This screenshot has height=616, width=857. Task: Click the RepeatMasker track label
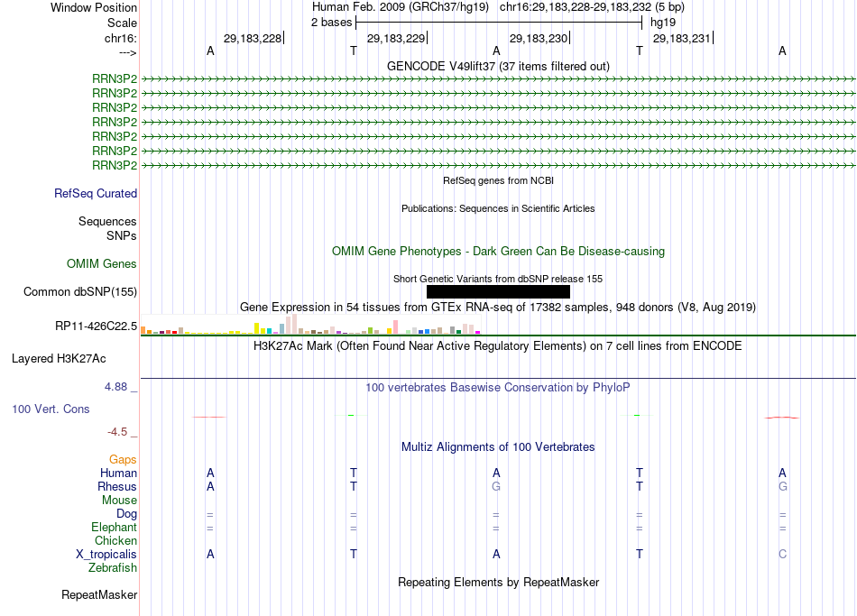(x=99, y=594)
